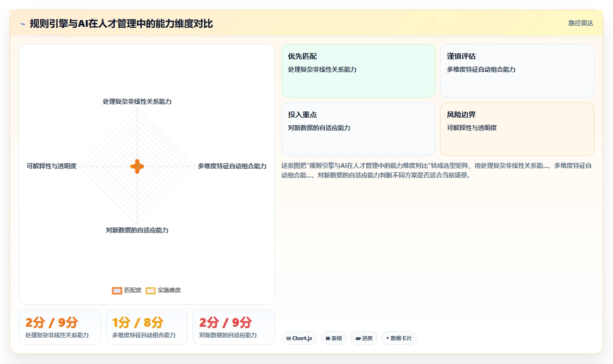The height and width of the screenshot is (364, 613).
Task: Click the 数据卡片 chip icon
Action: click(x=387, y=338)
